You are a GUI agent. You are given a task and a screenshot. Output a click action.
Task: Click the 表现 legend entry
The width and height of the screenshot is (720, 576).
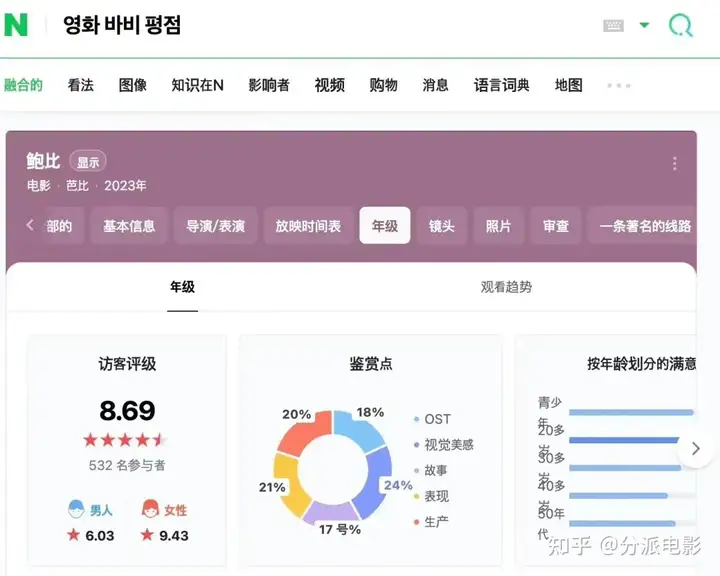coord(431,496)
